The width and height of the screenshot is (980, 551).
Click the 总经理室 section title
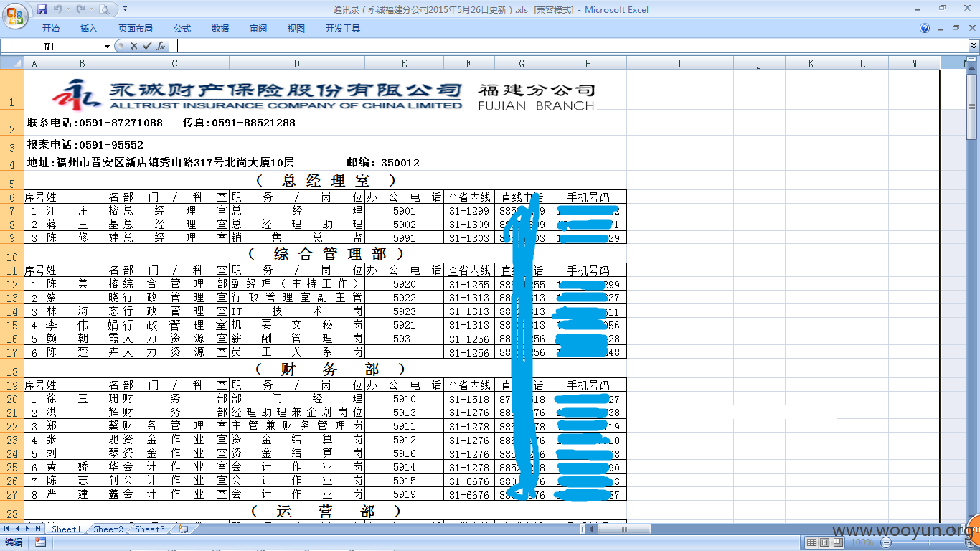pyautogui.click(x=326, y=180)
